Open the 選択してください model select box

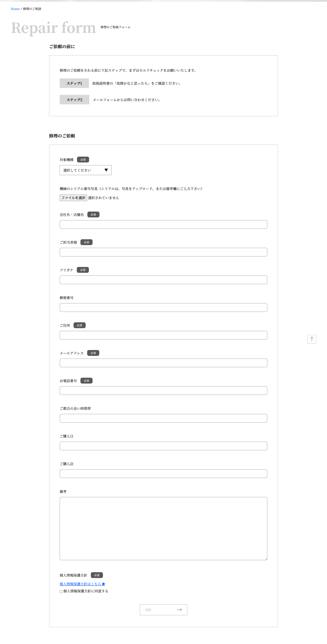coord(86,170)
